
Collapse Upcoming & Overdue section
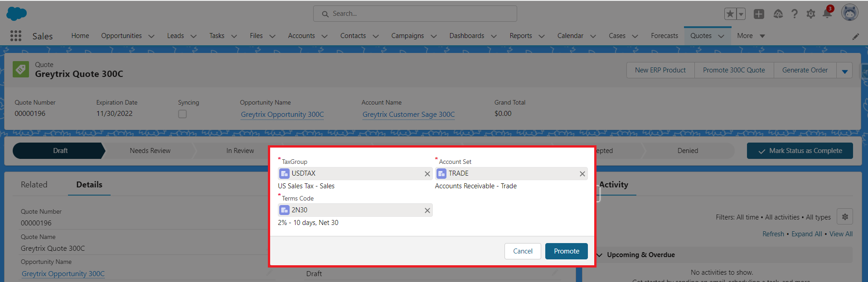[599, 255]
